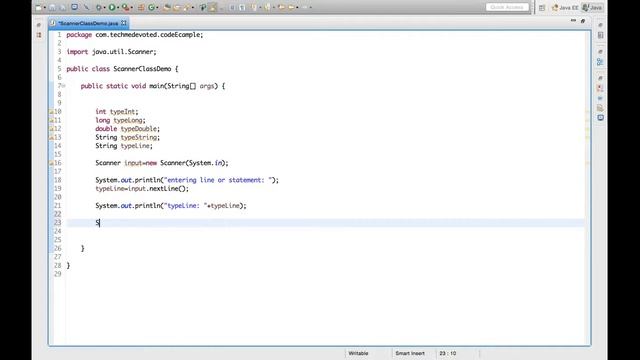The height and width of the screenshot is (360, 640).
Task: Click the Smart Insert status bar entry
Action: [x=410, y=353]
